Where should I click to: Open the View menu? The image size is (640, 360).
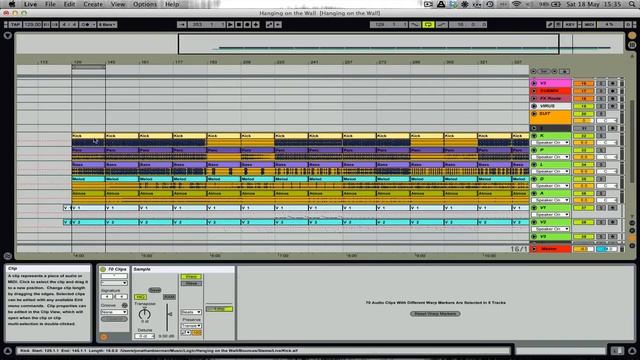[118, 4]
